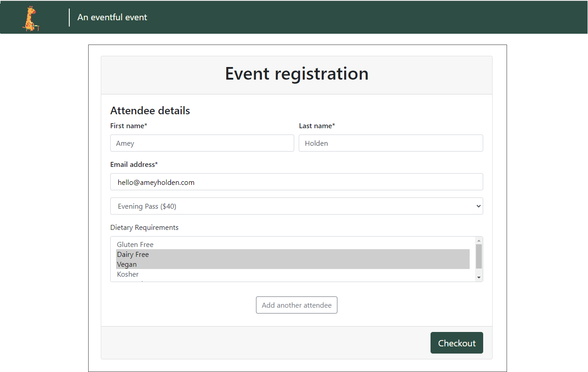Click the 'Dietary Requirements' label
Image resolution: width=588 pixels, height=372 pixels.
[144, 228]
